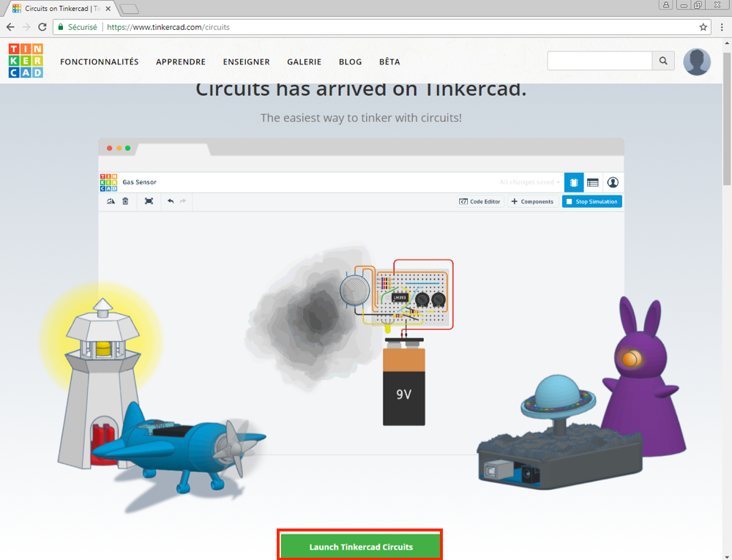Bookmark this page with the star icon

point(703,27)
